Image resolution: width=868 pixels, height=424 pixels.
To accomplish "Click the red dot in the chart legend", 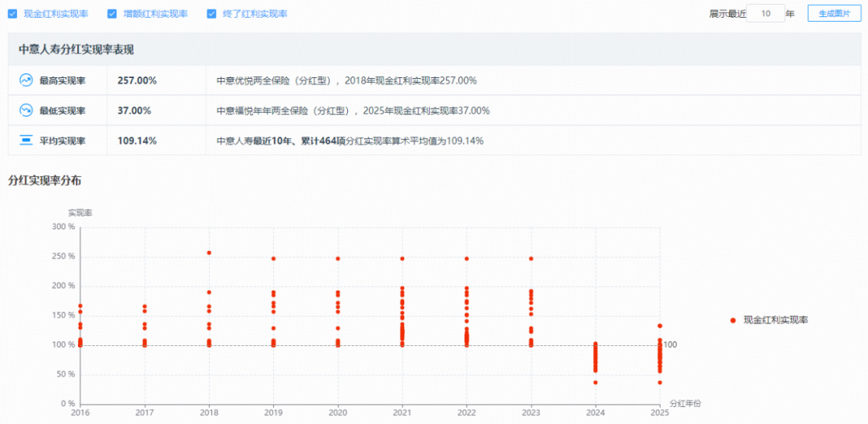I will pyautogui.click(x=733, y=320).
